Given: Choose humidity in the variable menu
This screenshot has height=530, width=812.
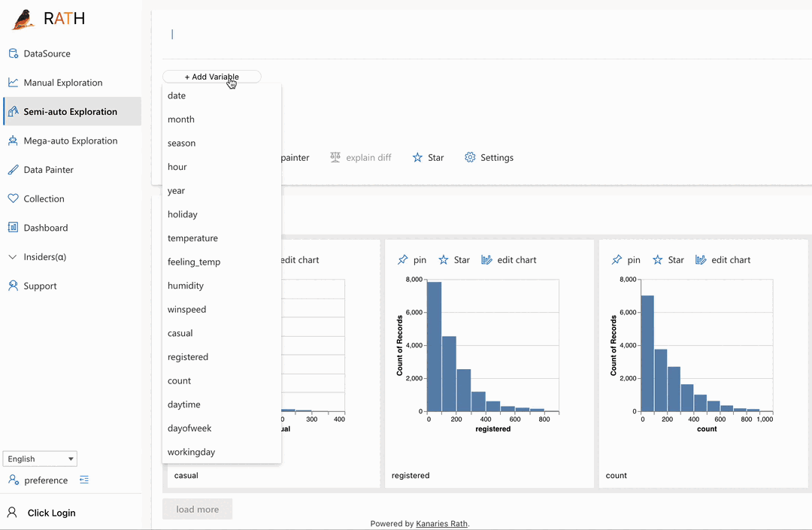Looking at the screenshot, I should 186,285.
